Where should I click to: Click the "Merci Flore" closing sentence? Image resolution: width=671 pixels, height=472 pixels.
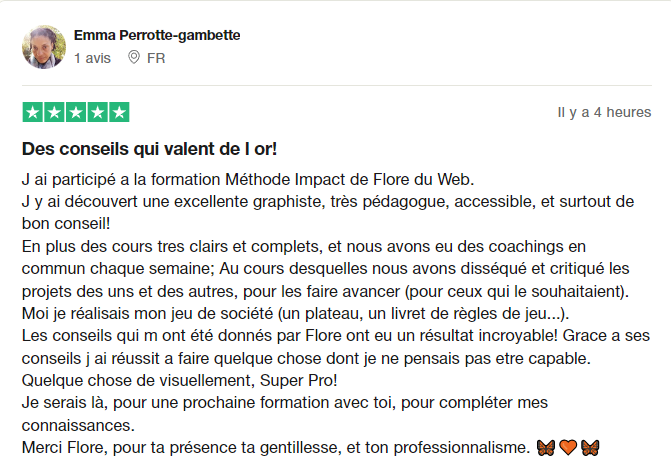(x=275, y=446)
